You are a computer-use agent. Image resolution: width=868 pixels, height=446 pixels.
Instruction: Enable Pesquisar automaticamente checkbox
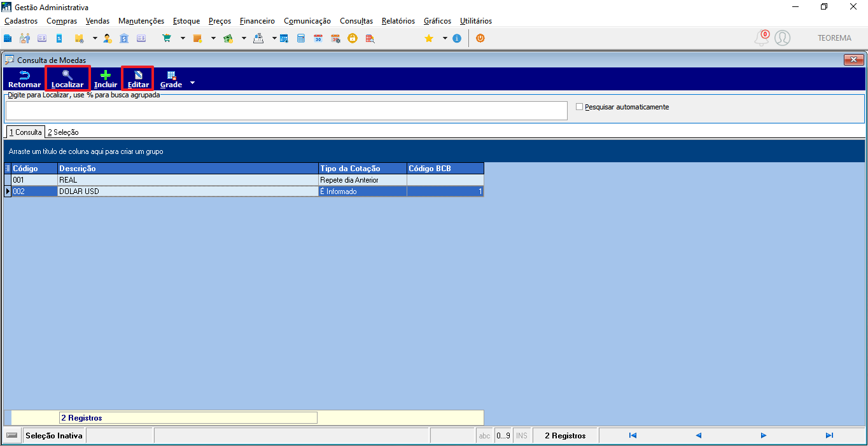579,107
